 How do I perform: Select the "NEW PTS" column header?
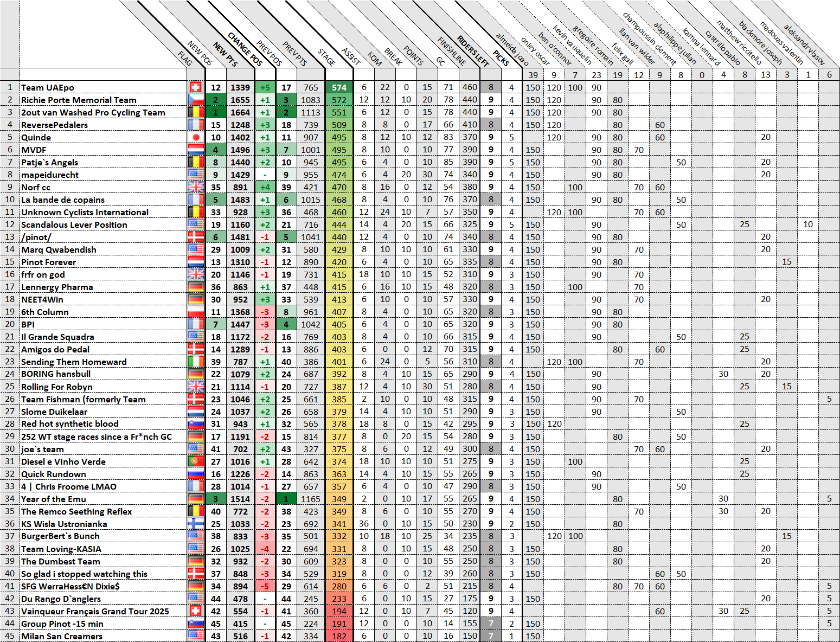click(226, 55)
